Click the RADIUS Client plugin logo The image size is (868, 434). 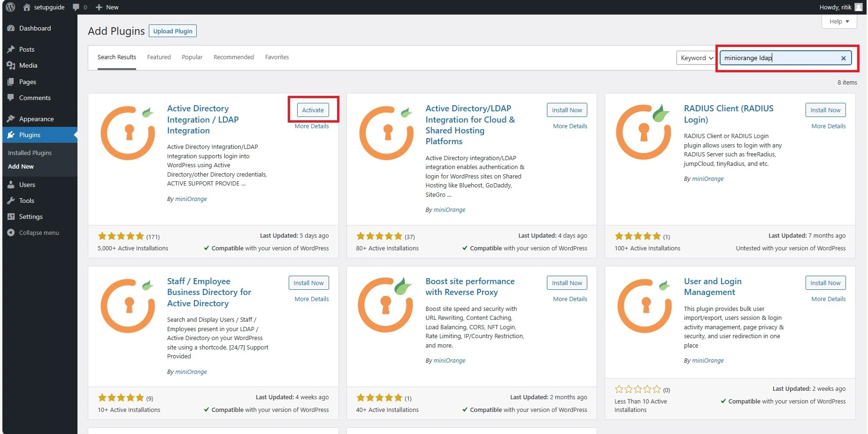[x=644, y=132]
